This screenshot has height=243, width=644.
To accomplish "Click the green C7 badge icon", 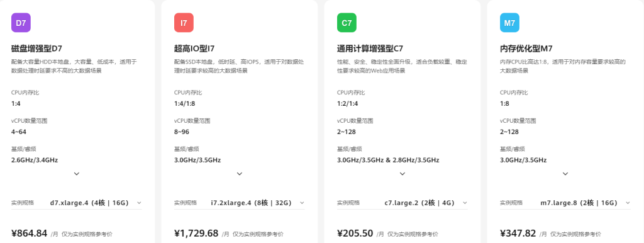I will point(347,23).
